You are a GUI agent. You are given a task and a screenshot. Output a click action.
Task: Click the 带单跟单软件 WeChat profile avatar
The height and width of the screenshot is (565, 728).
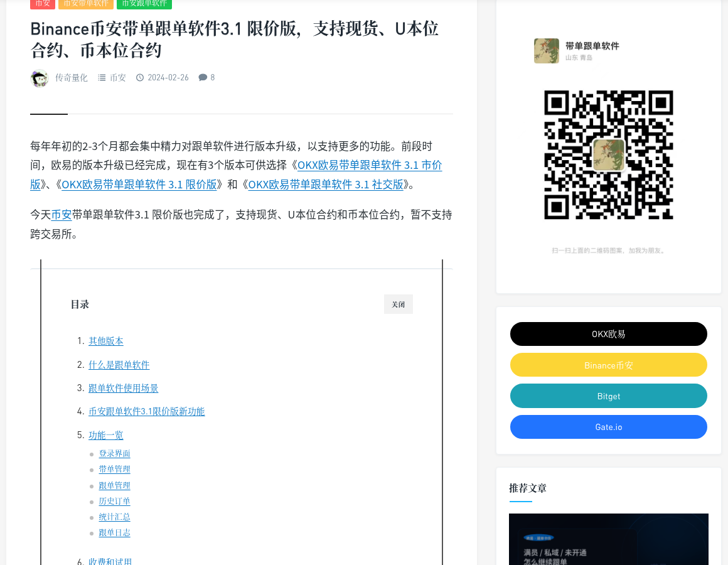547,51
